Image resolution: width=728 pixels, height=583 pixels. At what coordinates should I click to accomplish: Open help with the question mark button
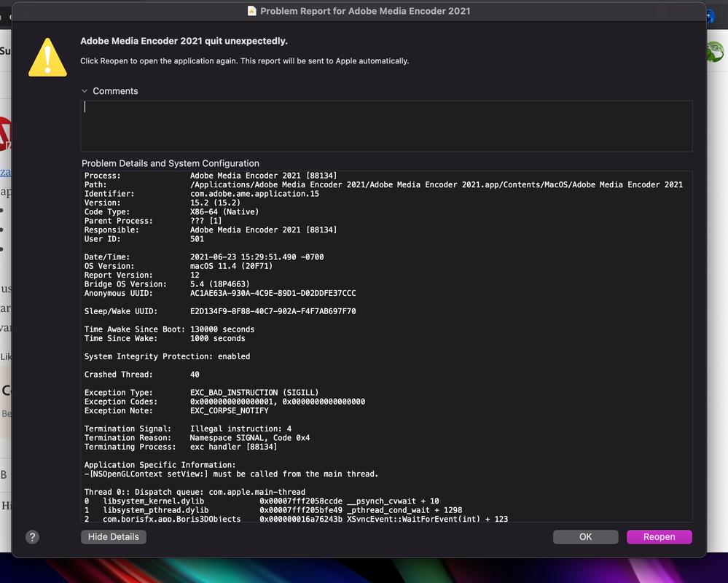coord(32,537)
